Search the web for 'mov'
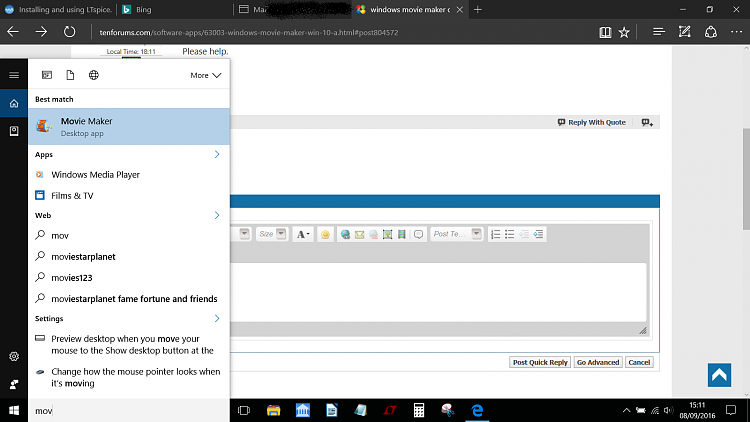 129,235
